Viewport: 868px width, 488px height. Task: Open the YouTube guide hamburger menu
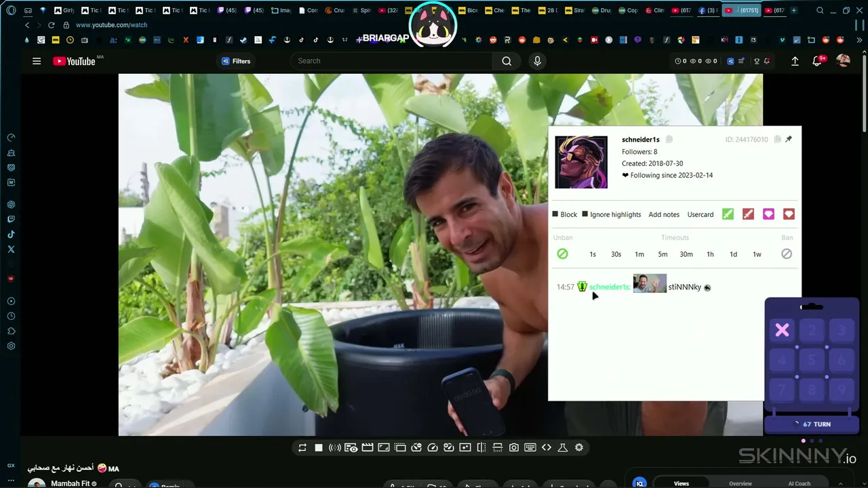37,61
